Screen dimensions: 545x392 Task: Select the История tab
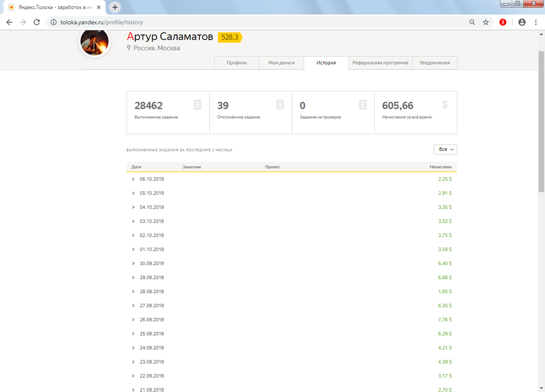326,63
